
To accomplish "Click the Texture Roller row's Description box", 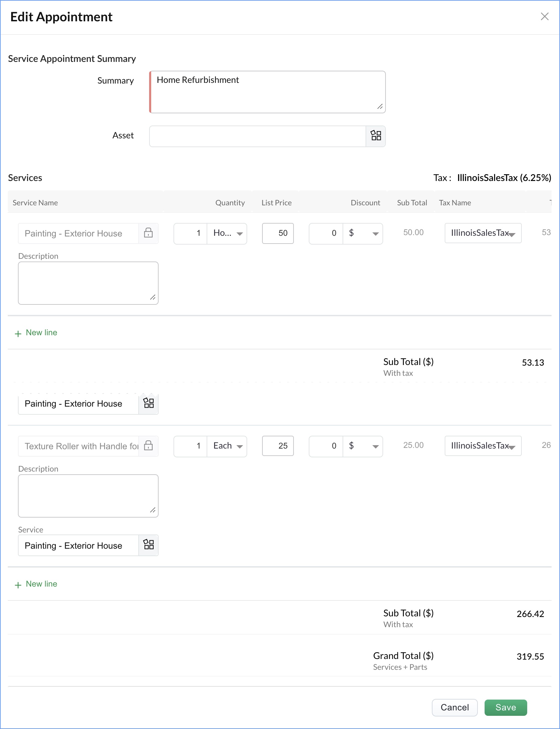I will click(88, 496).
